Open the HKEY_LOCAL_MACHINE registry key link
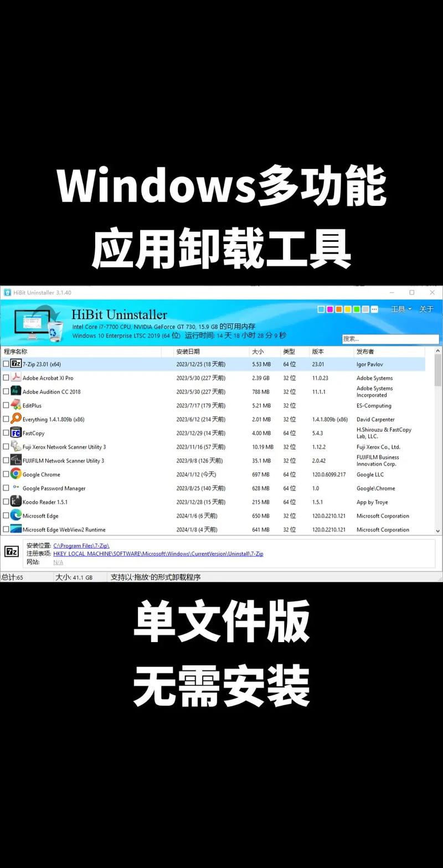Image resolution: width=443 pixels, height=868 pixels. click(158, 554)
